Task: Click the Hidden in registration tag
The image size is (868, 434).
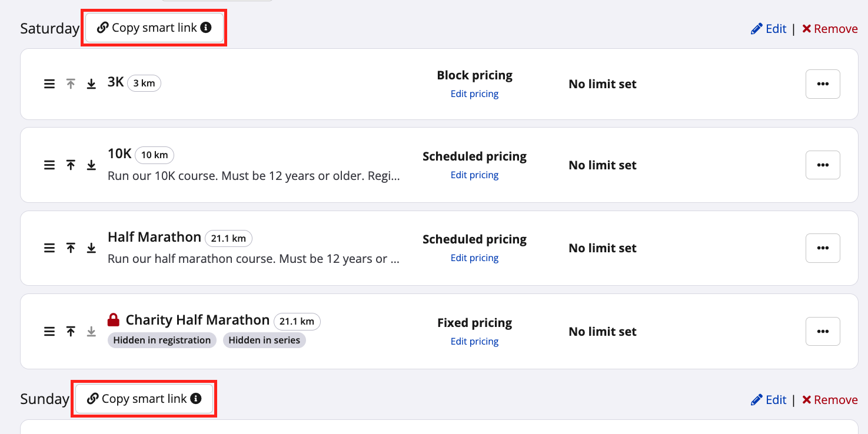Action: tap(162, 340)
